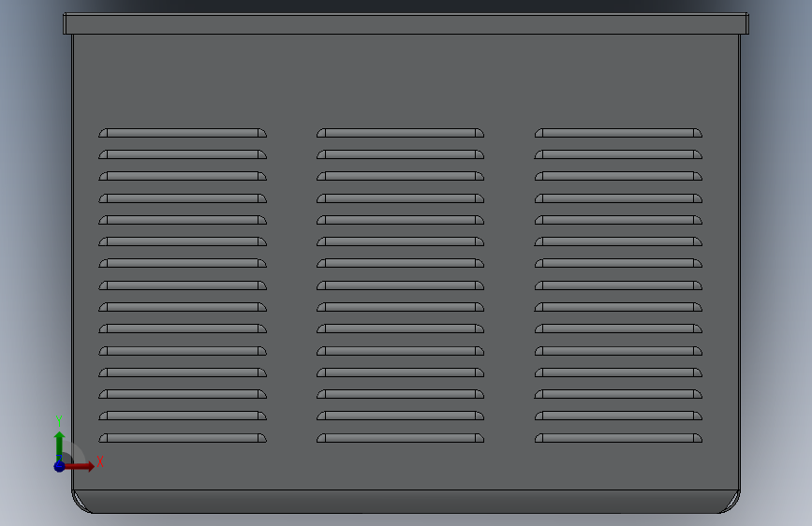Click the blue Z axis ball of triad

60,466
